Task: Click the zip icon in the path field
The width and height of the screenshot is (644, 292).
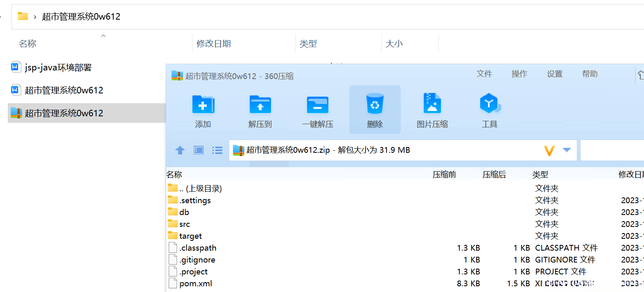Action: [x=238, y=150]
